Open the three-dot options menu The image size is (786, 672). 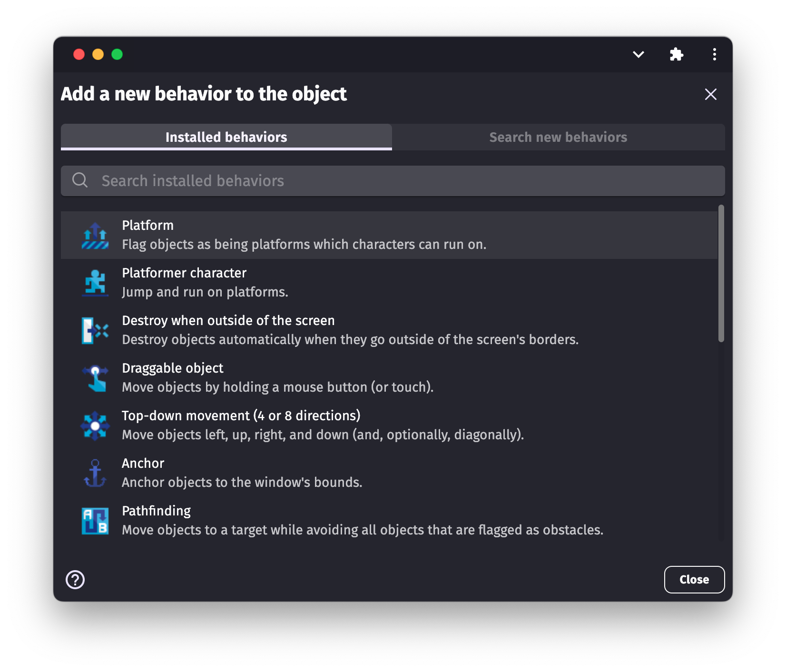click(x=714, y=55)
